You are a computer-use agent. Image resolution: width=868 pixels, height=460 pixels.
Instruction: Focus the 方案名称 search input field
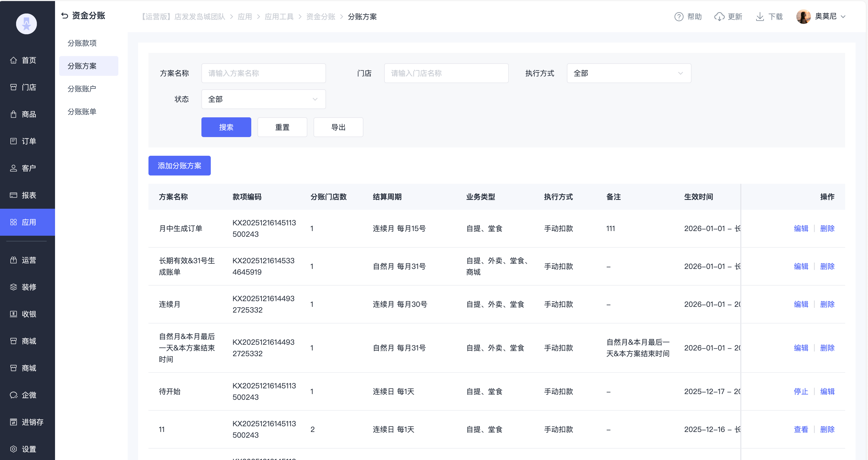click(x=263, y=73)
